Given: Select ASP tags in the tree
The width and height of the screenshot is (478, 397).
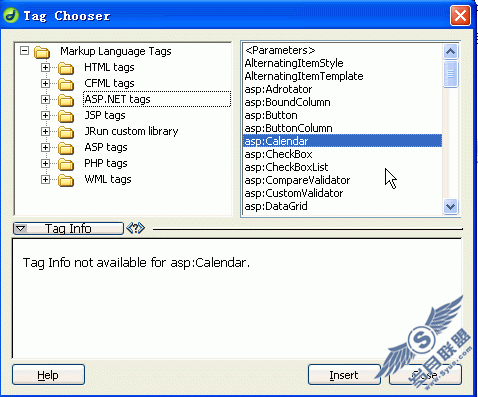Looking at the screenshot, I should (x=106, y=147).
